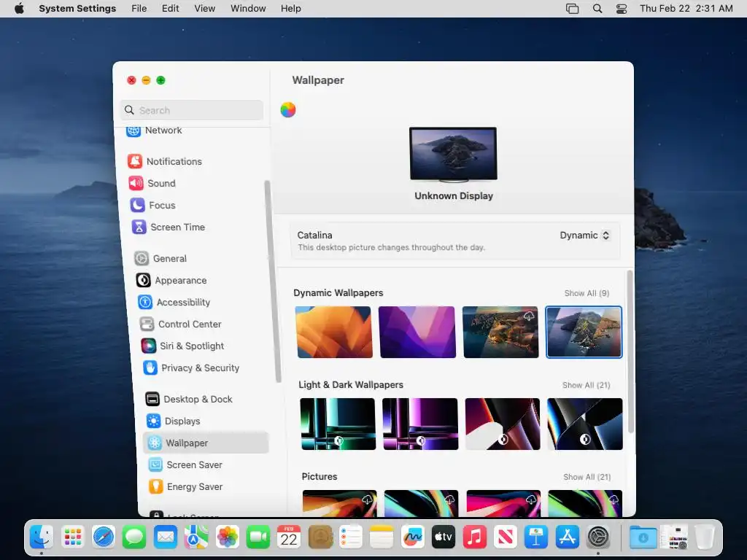Open the View menu
Viewport: 747px width, 560px height.
point(205,9)
